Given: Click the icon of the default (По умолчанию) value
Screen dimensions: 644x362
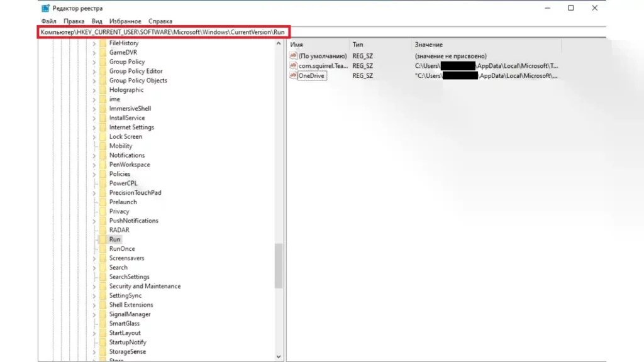Looking at the screenshot, I should [x=293, y=56].
